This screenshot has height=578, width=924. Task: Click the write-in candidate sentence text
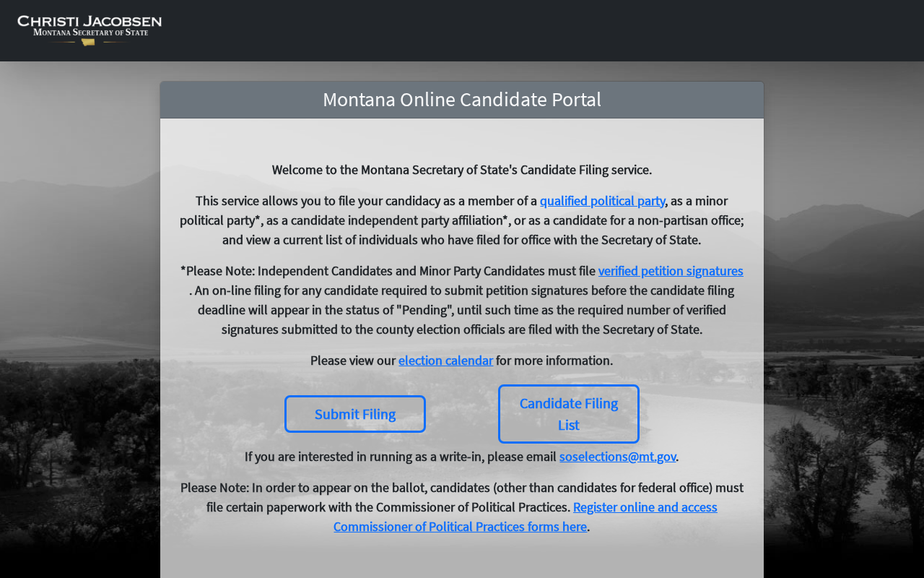pos(401,457)
